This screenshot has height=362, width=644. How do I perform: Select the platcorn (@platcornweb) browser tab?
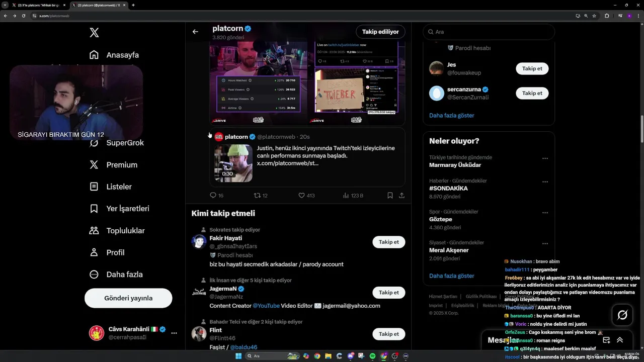coord(98,5)
